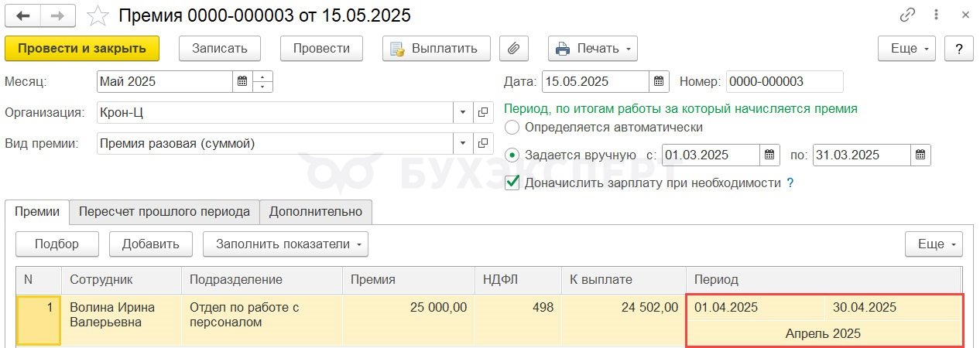This screenshot has height=348, width=980.
Task: Open calendar for Дата field
Action: click(x=659, y=81)
